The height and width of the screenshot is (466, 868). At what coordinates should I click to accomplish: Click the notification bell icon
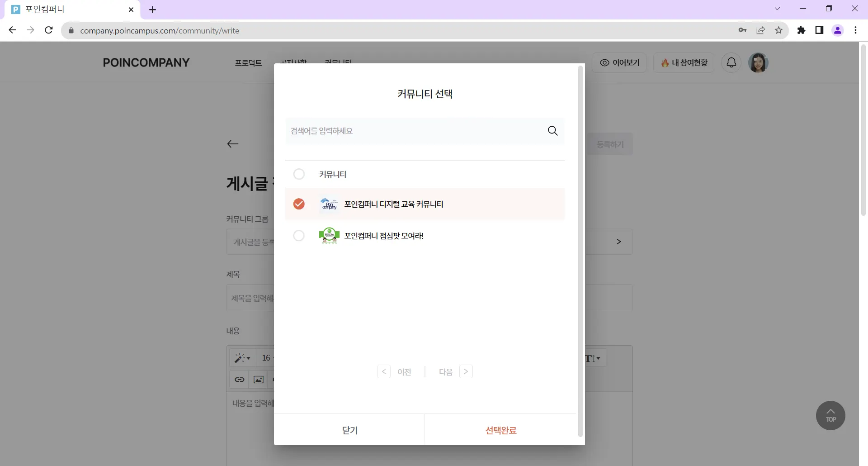click(x=731, y=62)
